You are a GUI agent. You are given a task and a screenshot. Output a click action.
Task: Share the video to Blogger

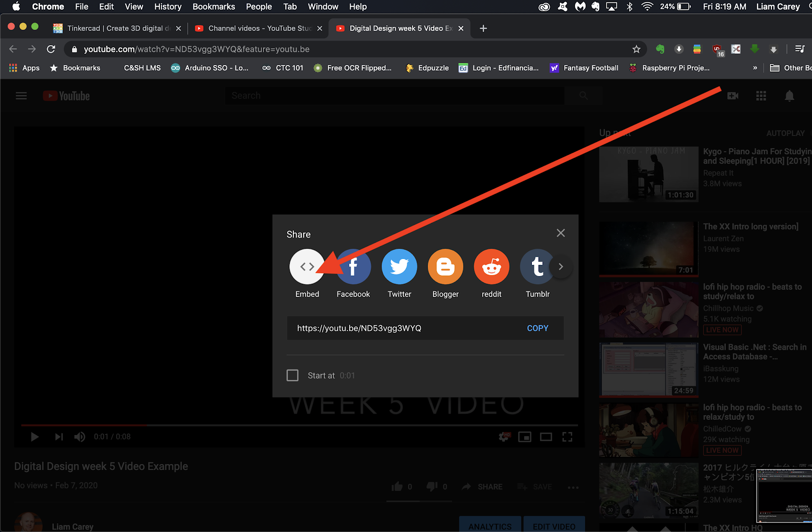click(446, 267)
